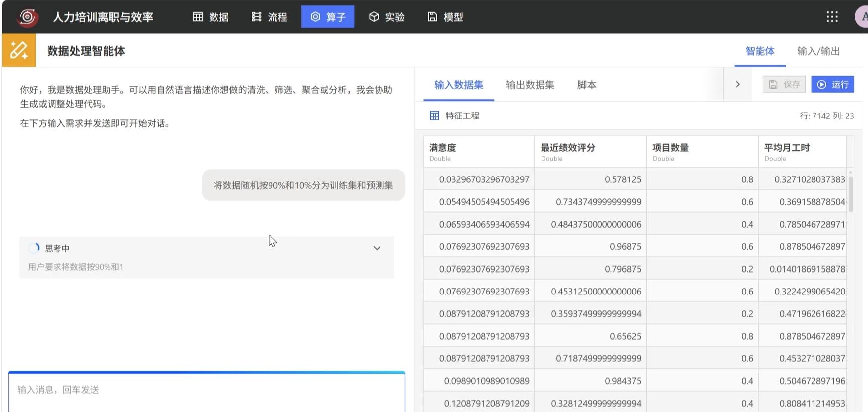Click the app logo icon beside 人力培训离职与效率
This screenshot has width=868, height=412.
(x=27, y=17)
